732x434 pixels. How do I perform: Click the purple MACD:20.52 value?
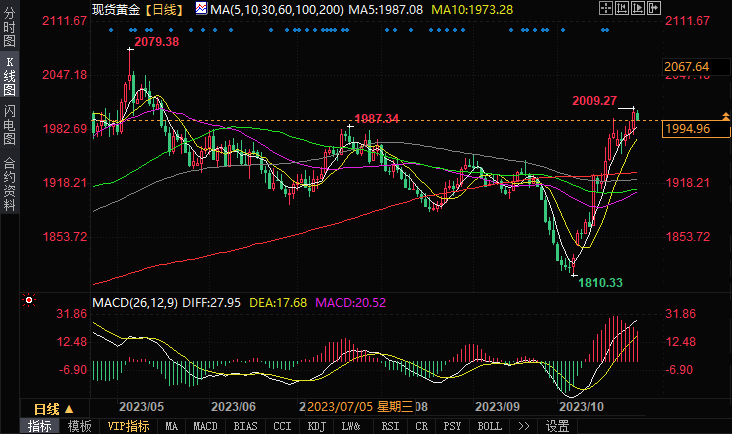coord(351,302)
